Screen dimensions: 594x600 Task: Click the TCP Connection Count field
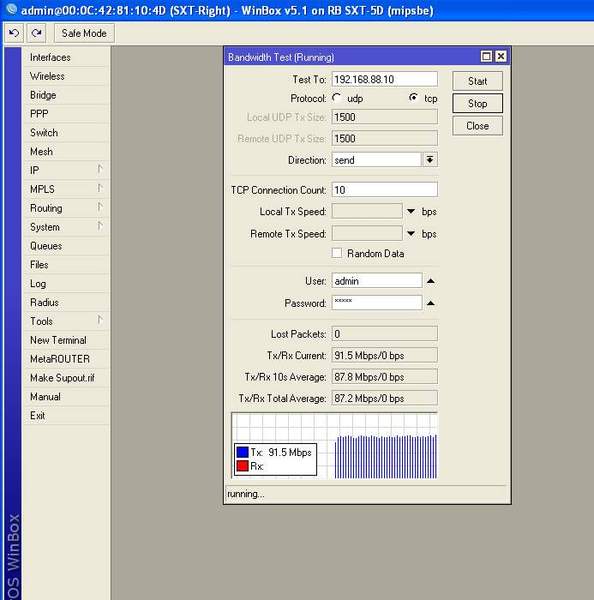pos(385,189)
